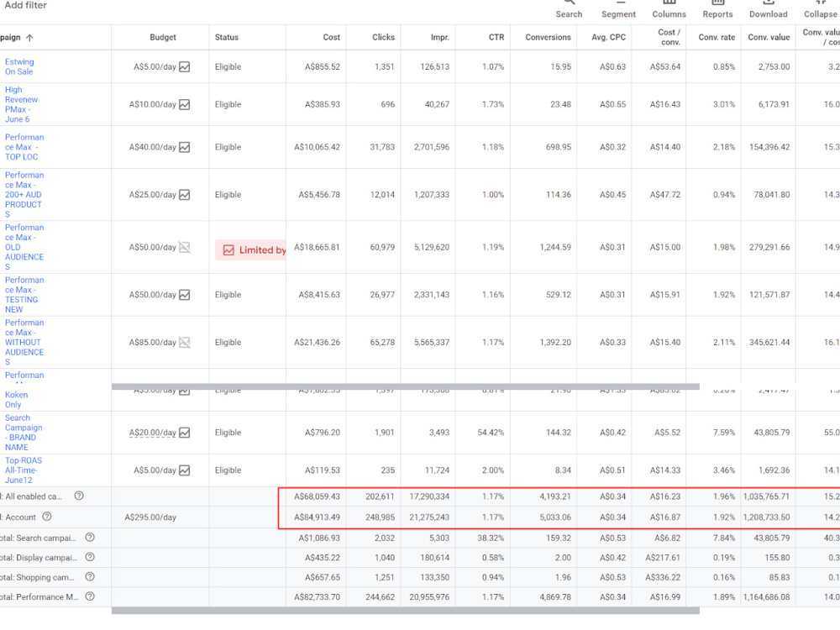The width and height of the screenshot is (840, 630).
Task: Click the Download button
Action: tap(769, 9)
